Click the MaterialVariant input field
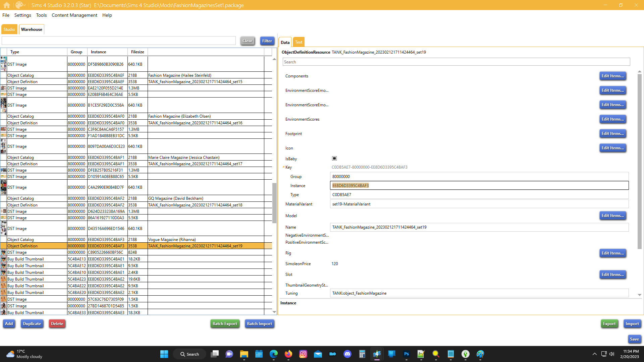The width and height of the screenshot is (644, 362). pyautogui.click(x=479, y=204)
